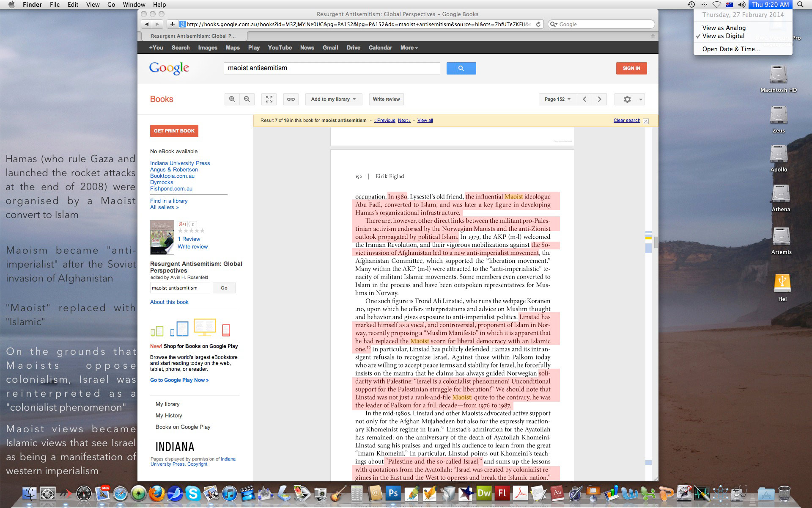
Task: Open Images in Google top bar
Action: (x=208, y=47)
